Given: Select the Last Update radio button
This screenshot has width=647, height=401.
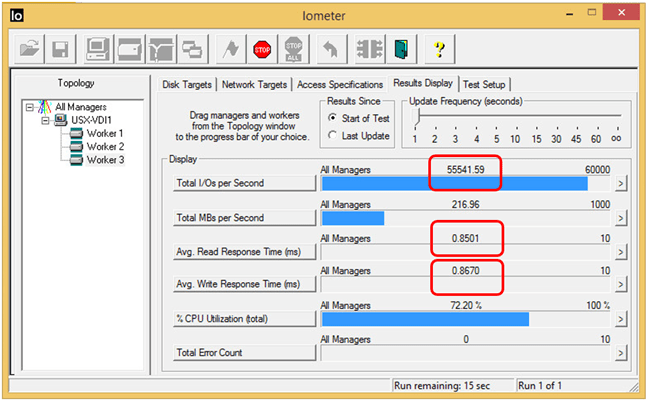Looking at the screenshot, I should pyautogui.click(x=332, y=136).
